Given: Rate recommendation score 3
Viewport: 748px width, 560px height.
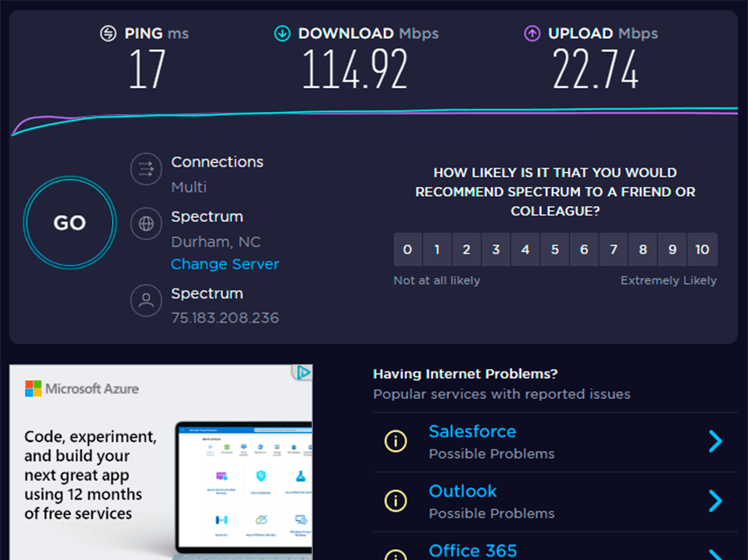Looking at the screenshot, I should point(496,249).
